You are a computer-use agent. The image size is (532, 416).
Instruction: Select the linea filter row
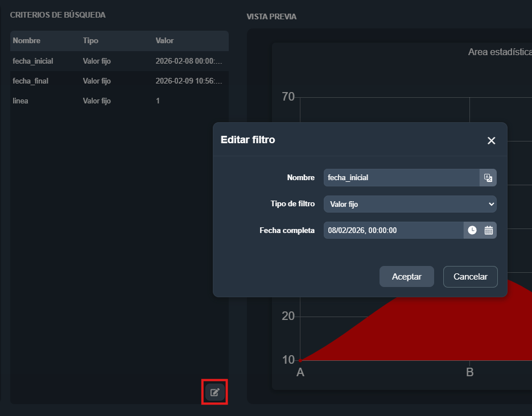click(20, 101)
